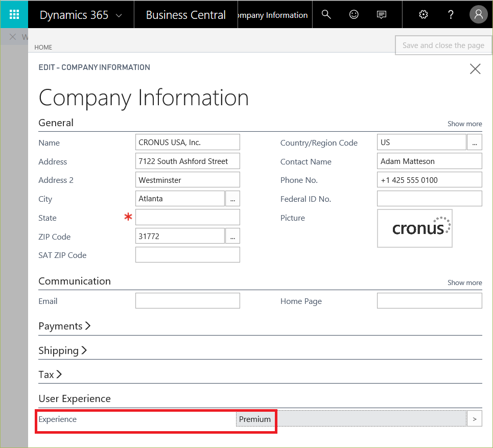Click the Dynamics 365 label
This screenshot has width=493, height=448.
pyautogui.click(x=74, y=15)
